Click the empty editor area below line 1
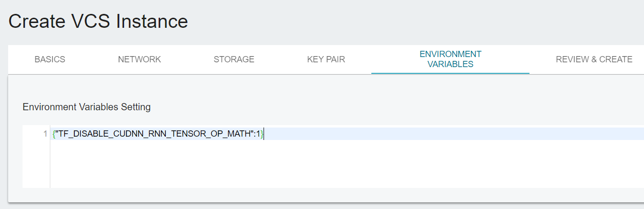The image size is (644, 209). pyautogui.click(x=347, y=163)
